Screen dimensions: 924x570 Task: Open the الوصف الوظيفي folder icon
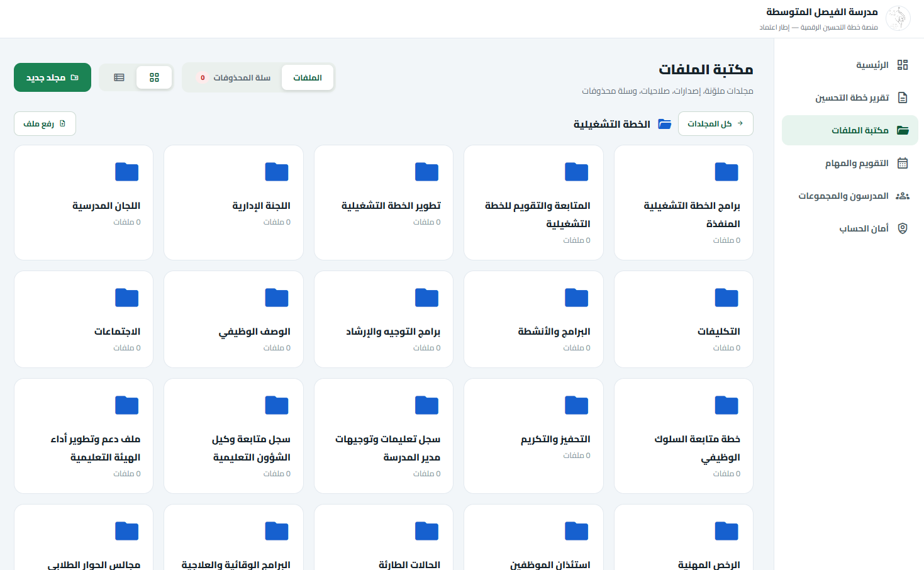(277, 298)
